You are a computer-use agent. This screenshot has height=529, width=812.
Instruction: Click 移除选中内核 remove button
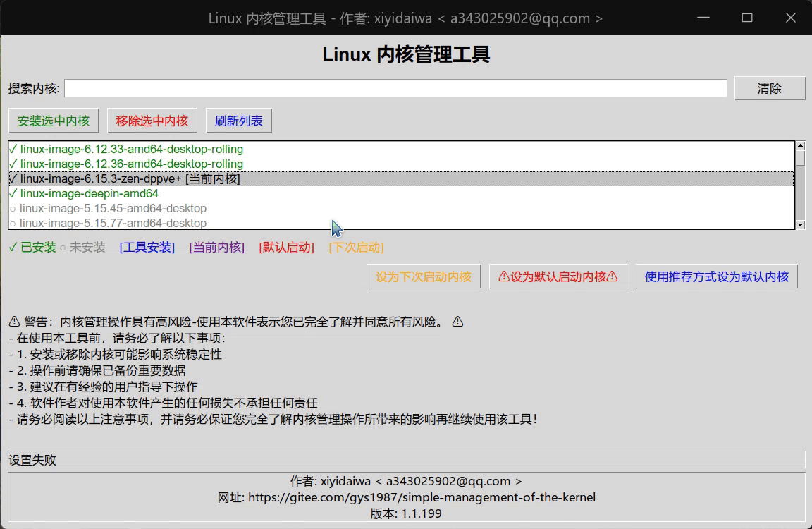(x=152, y=121)
